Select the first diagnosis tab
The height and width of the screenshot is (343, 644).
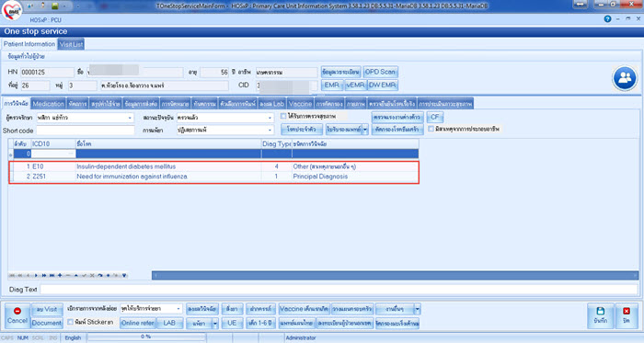(17, 104)
